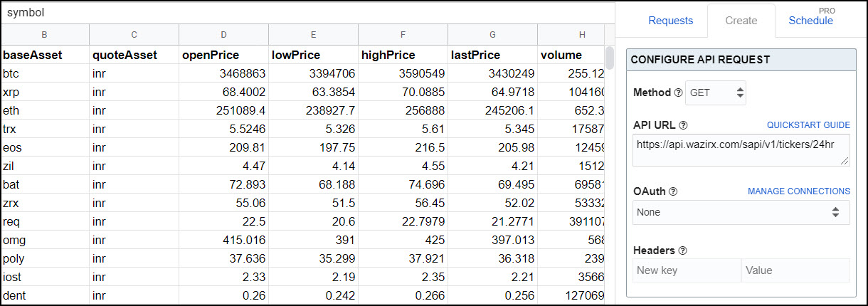
Task: Click the baseAsset header cell
Action: (x=45, y=55)
